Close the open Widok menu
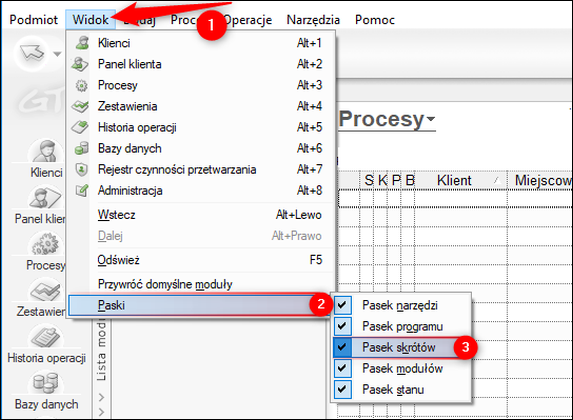This screenshot has height=420, width=573. pos(91,20)
